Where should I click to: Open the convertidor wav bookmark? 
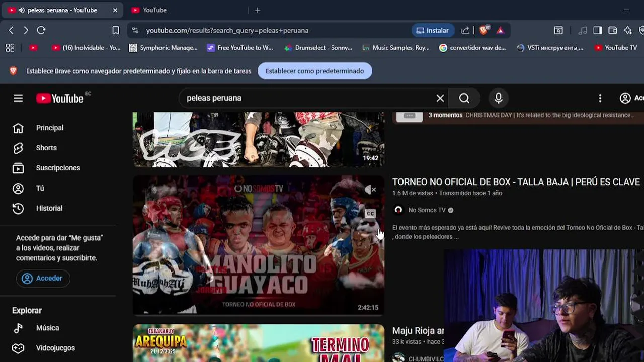click(x=472, y=48)
